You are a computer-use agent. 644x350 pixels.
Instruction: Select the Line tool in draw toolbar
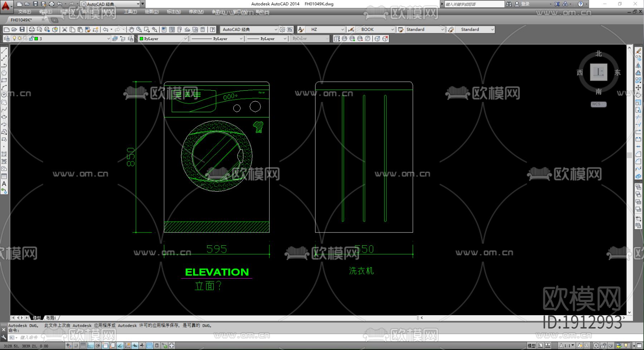click(x=4, y=51)
